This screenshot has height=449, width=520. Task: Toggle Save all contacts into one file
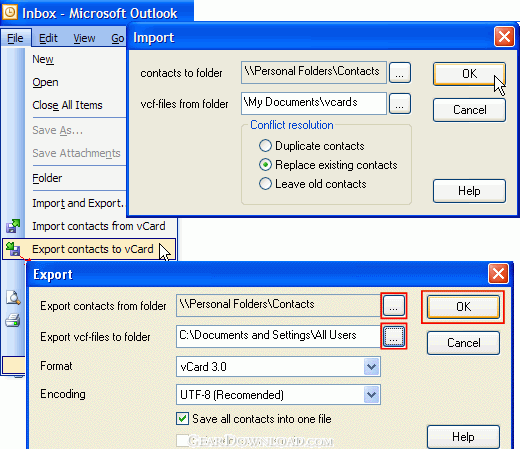tap(182, 419)
